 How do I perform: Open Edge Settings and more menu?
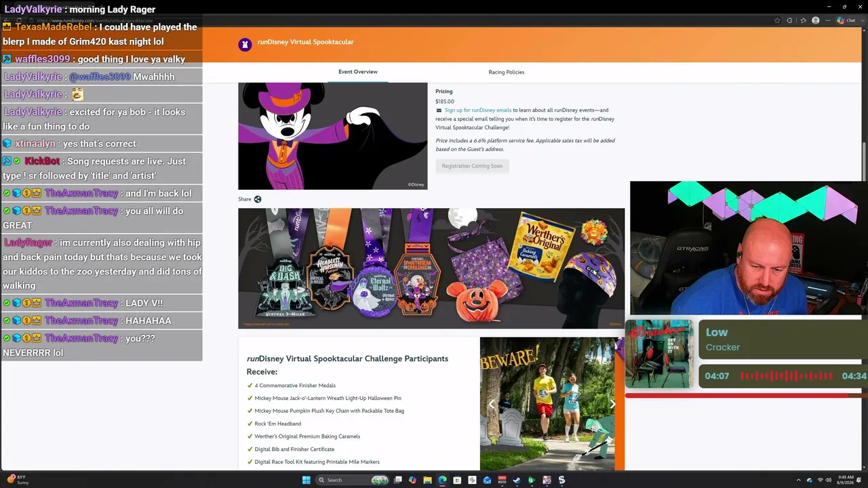tap(828, 20)
